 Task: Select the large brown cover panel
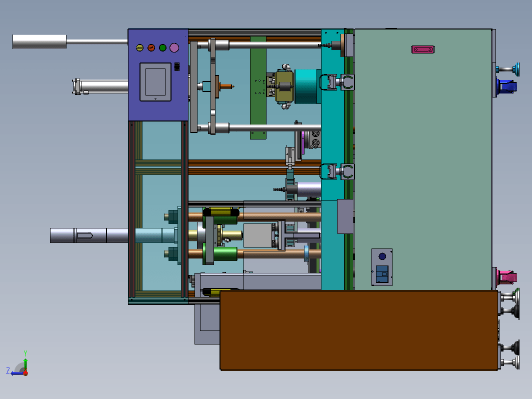click(x=359, y=330)
